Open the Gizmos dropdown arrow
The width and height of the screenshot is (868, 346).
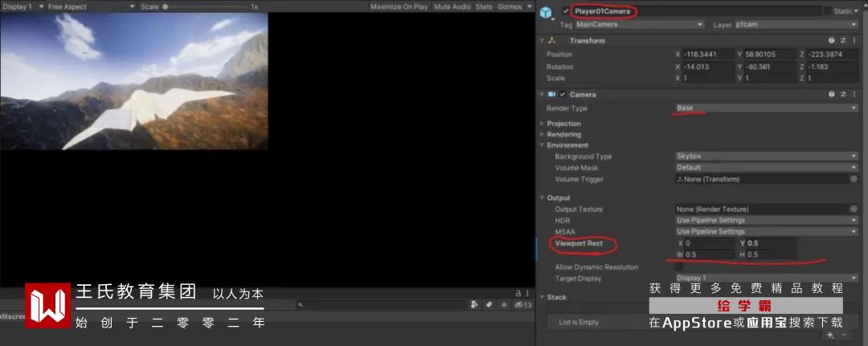click(529, 6)
